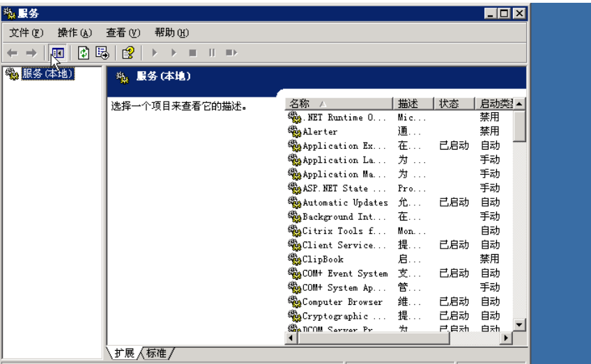This screenshot has height=364, width=591.
Task: Click 已启动 status of Cryptographic row
Action: coord(454,316)
